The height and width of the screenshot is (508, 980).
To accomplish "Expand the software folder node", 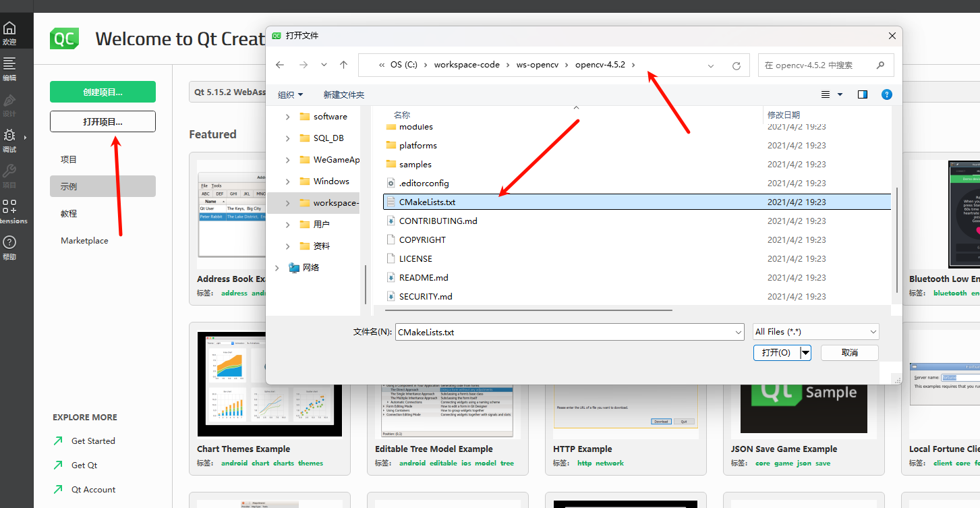I will click(x=287, y=117).
